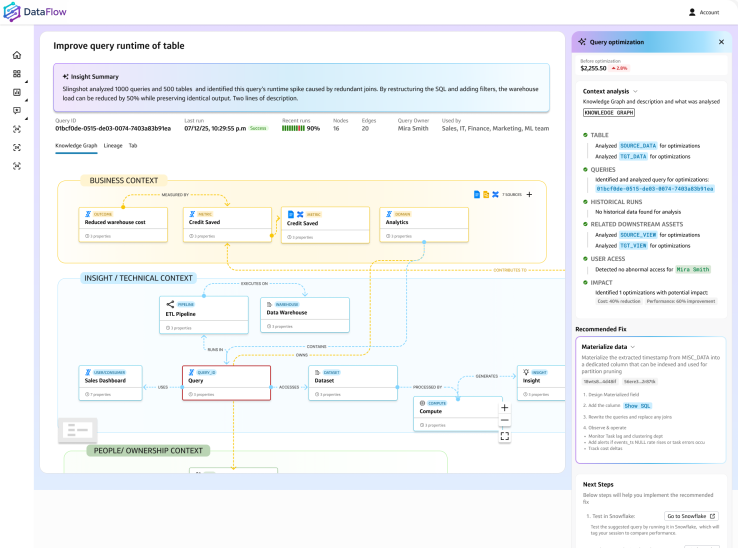This screenshot has height=548, width=738.
Task: Select the Dataset node
Action: 353,383
